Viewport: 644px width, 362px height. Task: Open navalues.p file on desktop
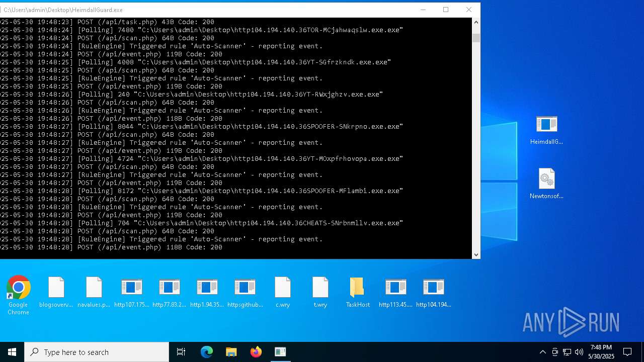click(94, 292)
